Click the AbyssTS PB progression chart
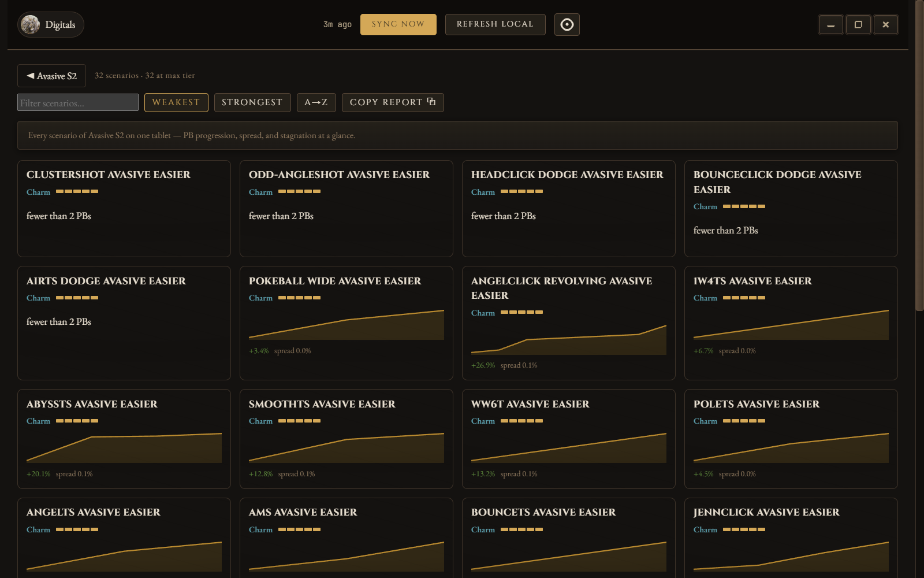Screen dimensions: 924x578 pyautogui.click(x=124, y=448)
